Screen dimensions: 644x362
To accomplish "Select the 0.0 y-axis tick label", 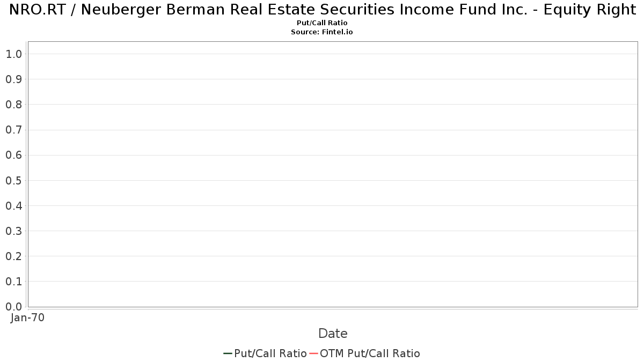I will coord(13,307).
